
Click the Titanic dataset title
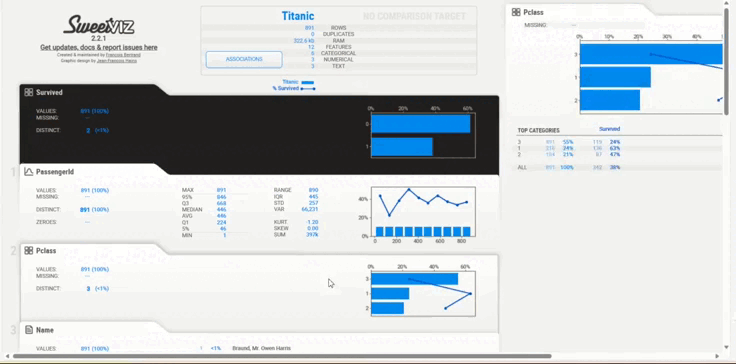click(x=298, y=16)
